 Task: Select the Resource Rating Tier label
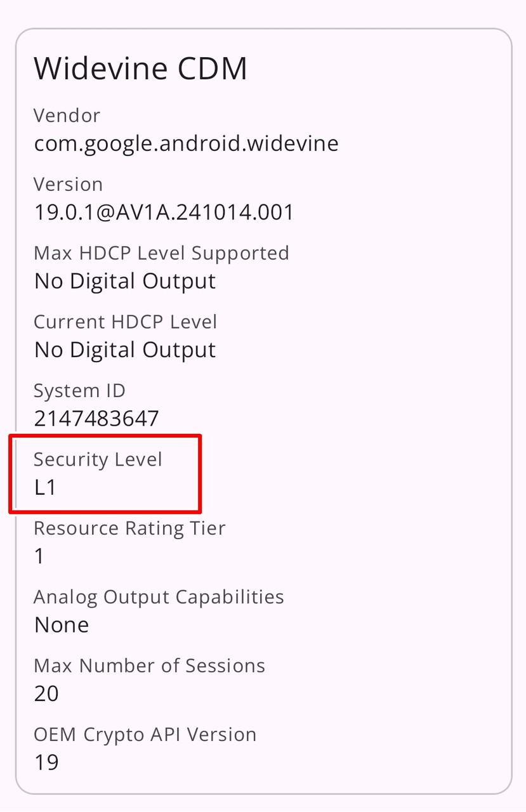tap(129, 528)
